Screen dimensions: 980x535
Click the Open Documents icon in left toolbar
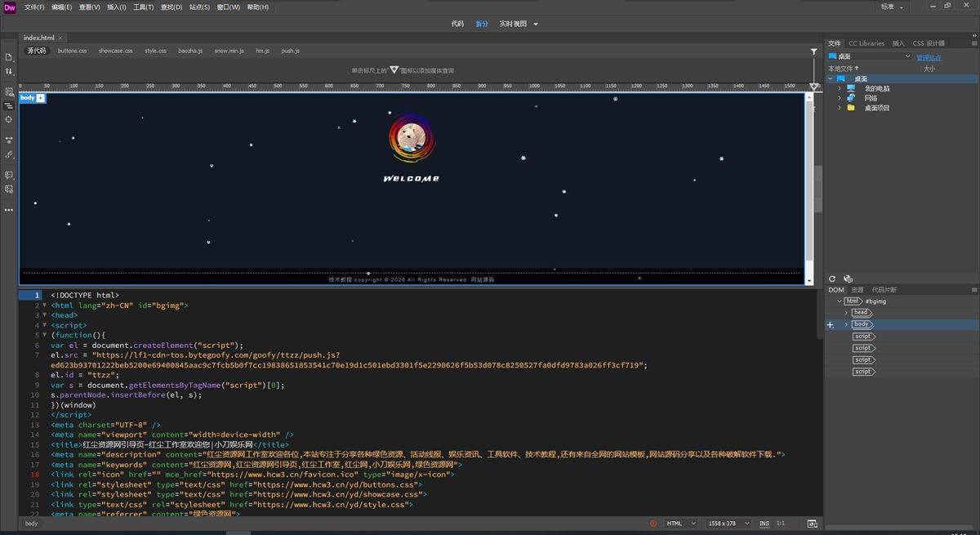click(x=9, y=57)
